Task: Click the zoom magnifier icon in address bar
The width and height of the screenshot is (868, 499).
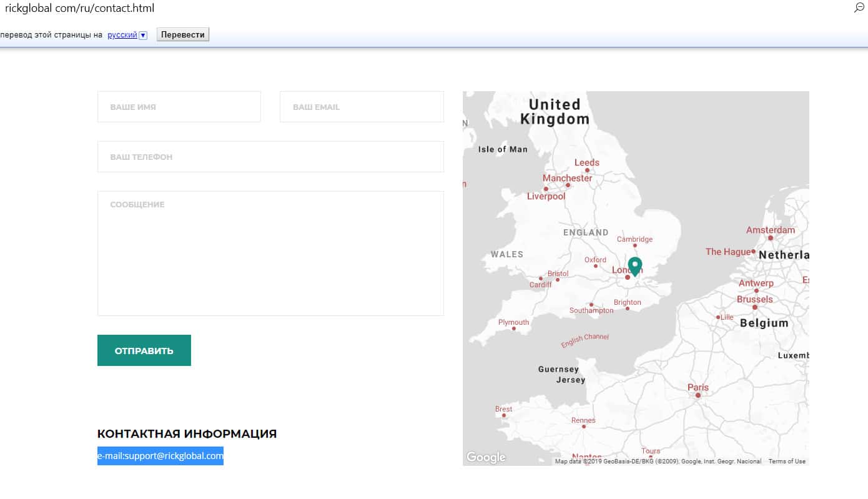Action: 859,8
